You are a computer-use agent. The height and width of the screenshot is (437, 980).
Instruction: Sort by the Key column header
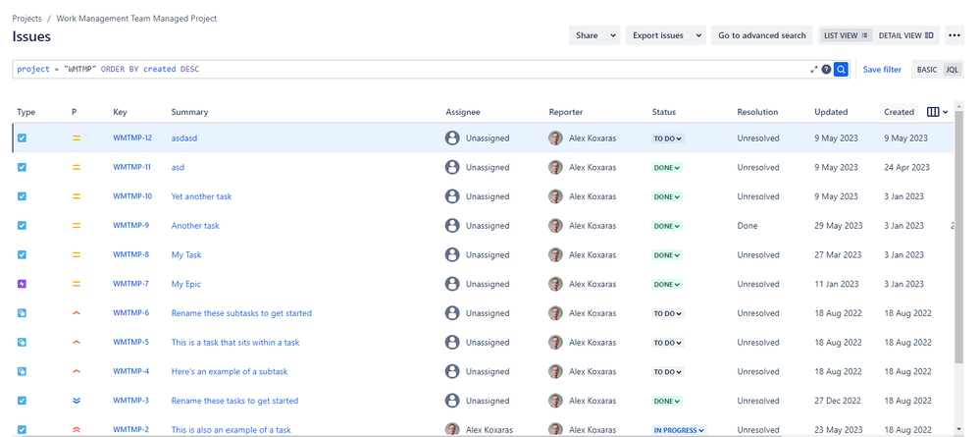click(120, 112)
